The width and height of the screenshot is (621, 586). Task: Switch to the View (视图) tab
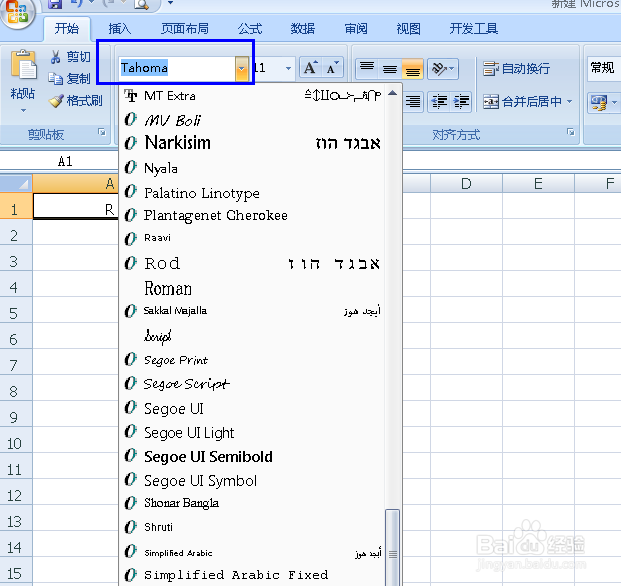point(408,29)
